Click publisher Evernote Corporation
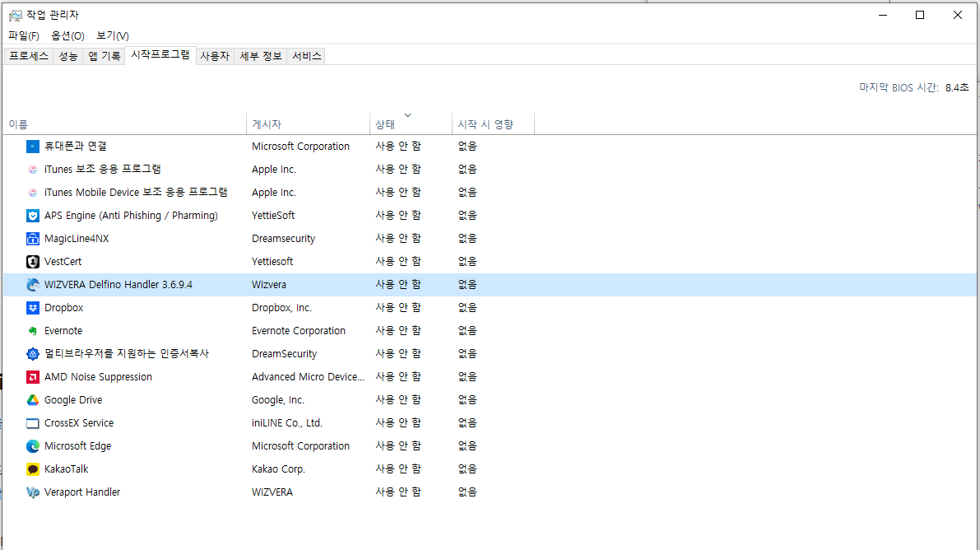Screen dimensions: 980x550 click(x=299, y=331)
